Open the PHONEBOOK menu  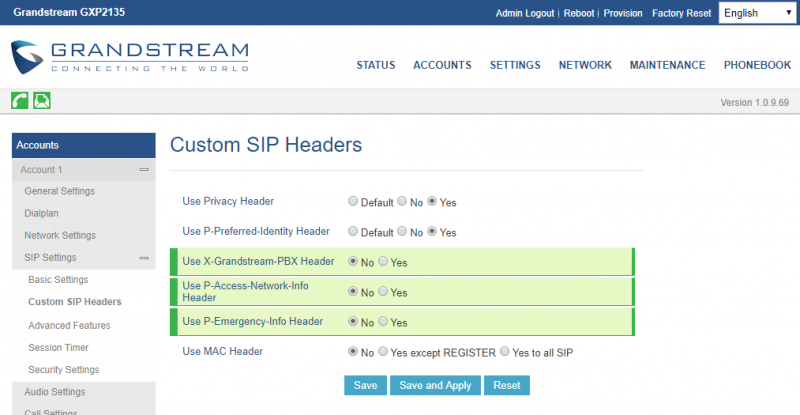click(x=757, y=65)
